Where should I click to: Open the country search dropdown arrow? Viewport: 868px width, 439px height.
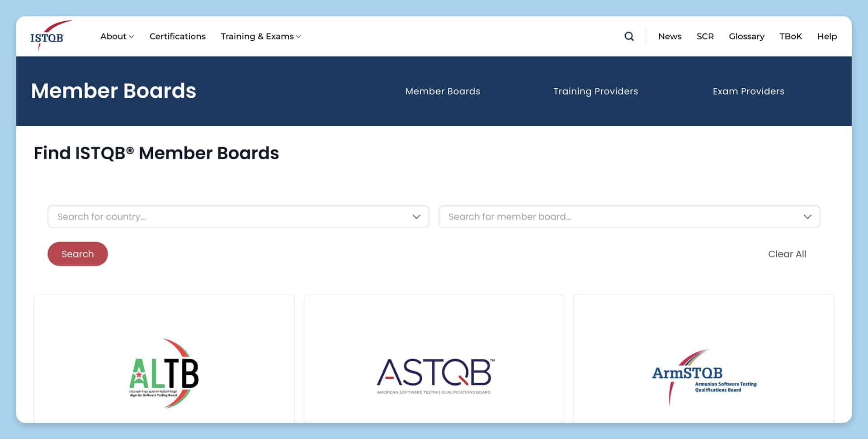pos(416,217)
